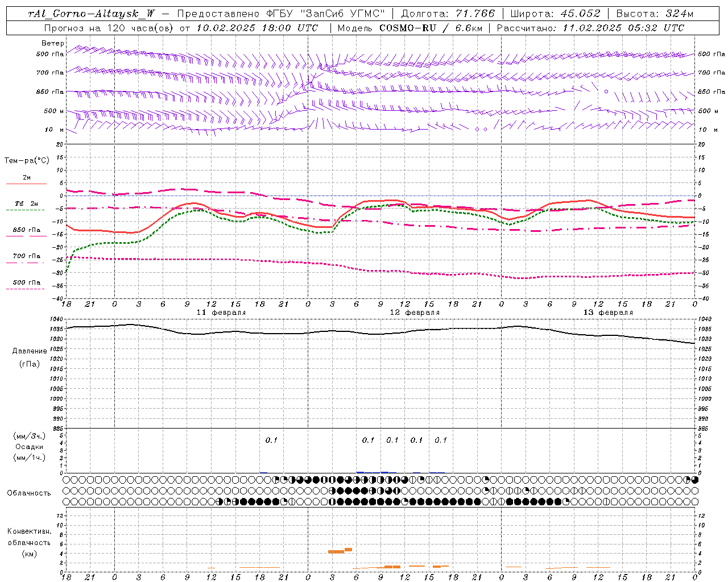Select the forecast start 10.02.2025 18:00 UTC
728x582 pixels.
point(257,28)
